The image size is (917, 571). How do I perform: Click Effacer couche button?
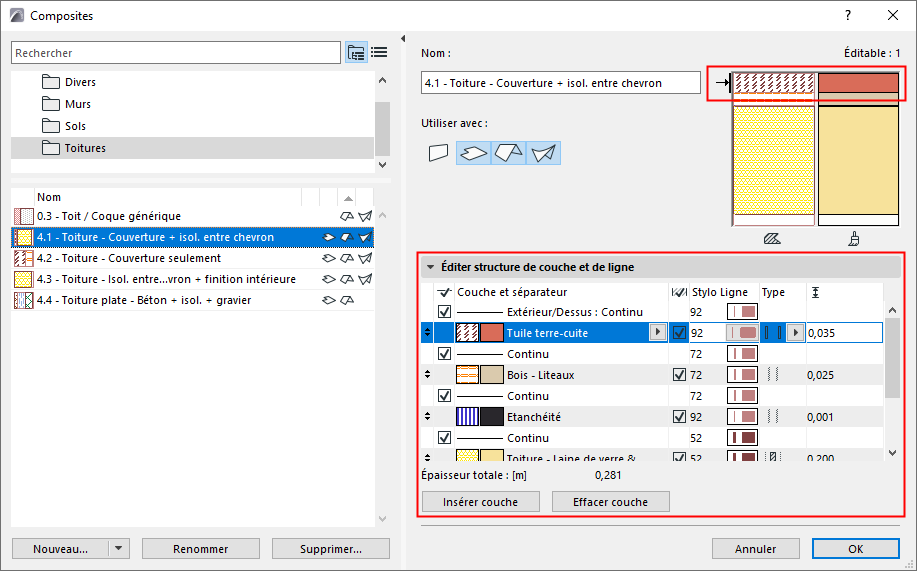pyautogui.click(x=611, y=502)
